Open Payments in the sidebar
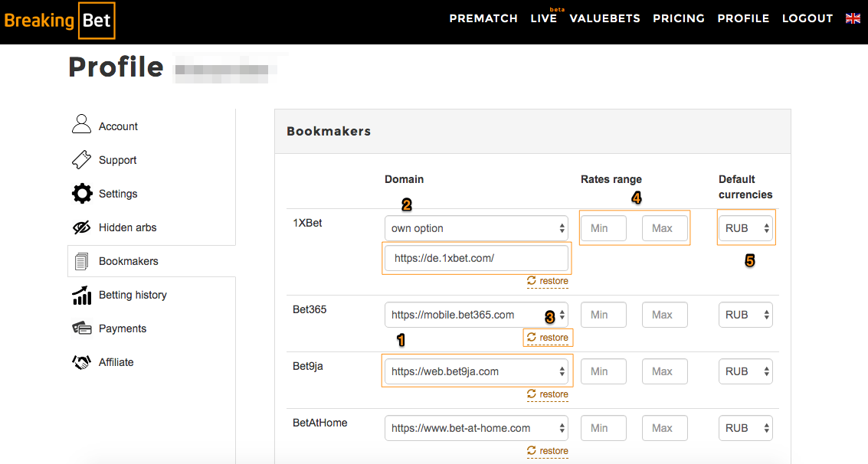The height and width of the screenshot is (464, 868). click(x=123, y=329)
